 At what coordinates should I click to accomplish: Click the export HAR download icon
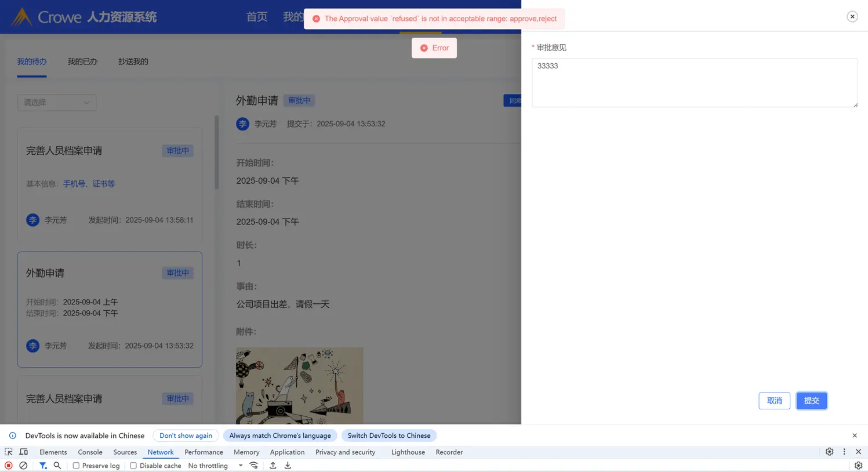pos(287,466)
